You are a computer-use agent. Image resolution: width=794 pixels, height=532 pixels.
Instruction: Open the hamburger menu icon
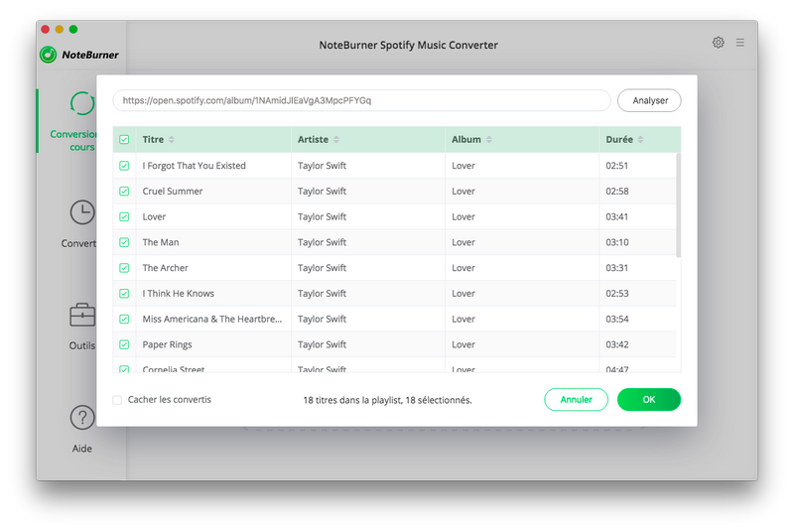(x=739, y=43)
